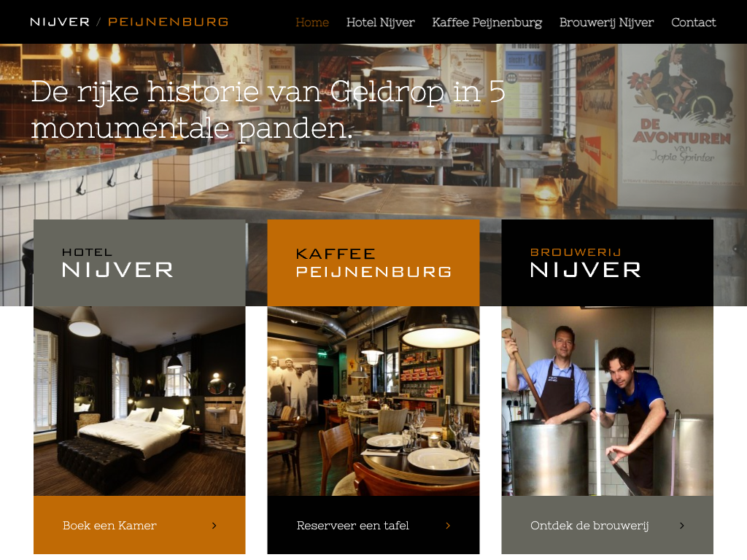
Task: Click the orange Kaffee Peijnenburg card header
Action: coord(373,262)
